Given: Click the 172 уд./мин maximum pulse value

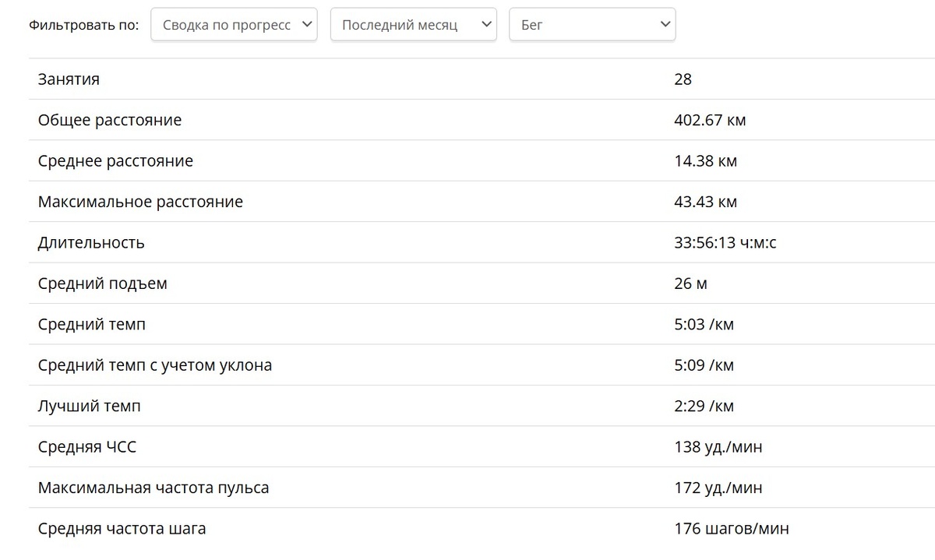Looking at the screenshot, I should 718,488.
